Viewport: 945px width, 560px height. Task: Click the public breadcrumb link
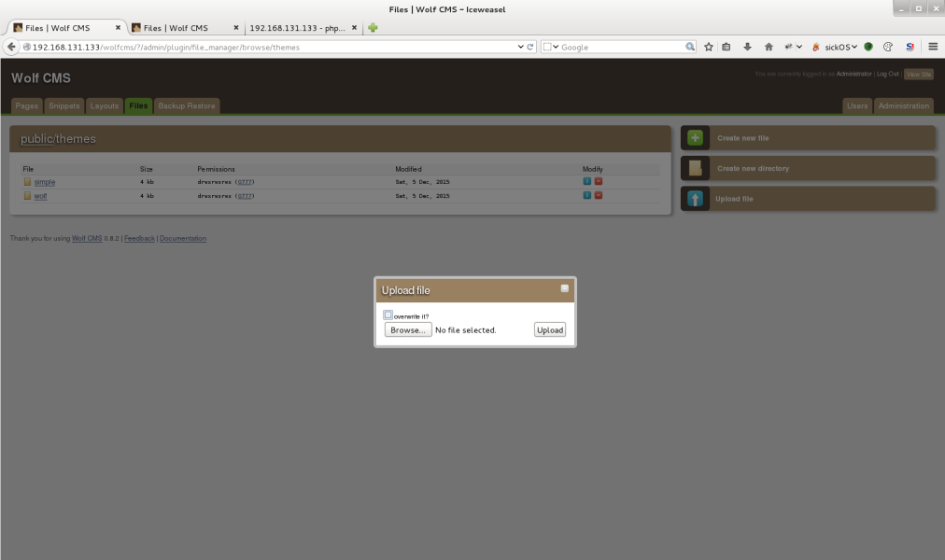[x=36, y=139]
